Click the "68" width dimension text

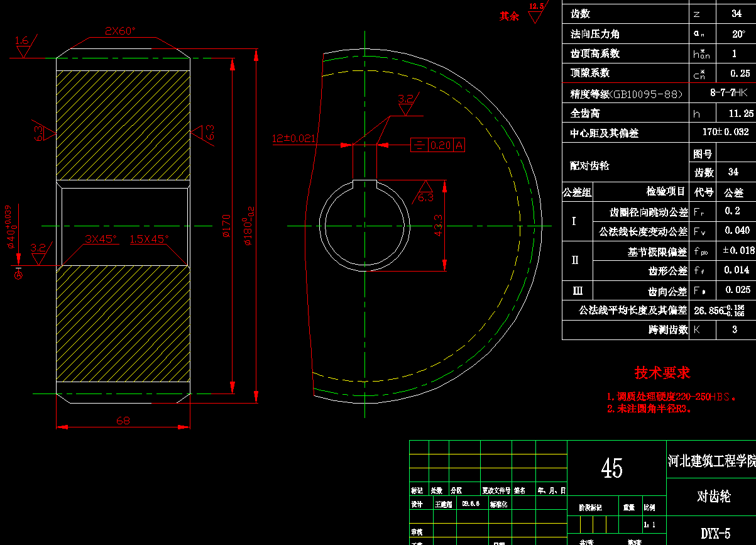pyautogui.click(x=123, y=421)
